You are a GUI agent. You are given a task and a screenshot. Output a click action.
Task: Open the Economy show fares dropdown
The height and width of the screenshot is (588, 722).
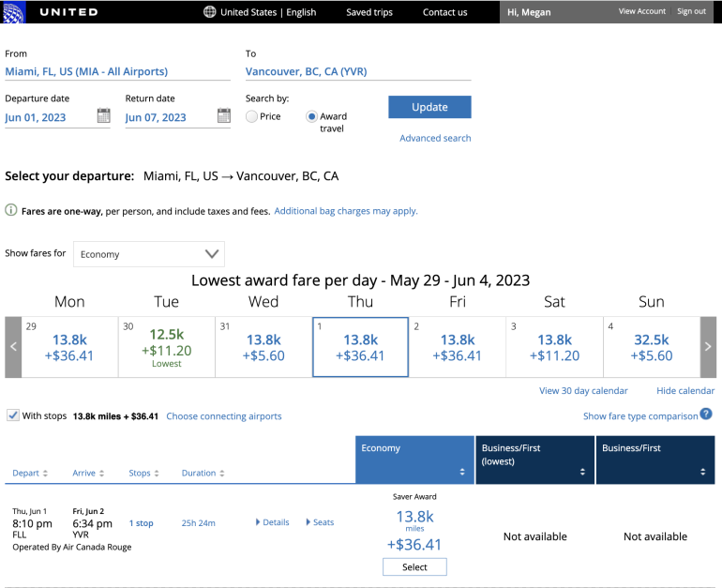[149, 254]
